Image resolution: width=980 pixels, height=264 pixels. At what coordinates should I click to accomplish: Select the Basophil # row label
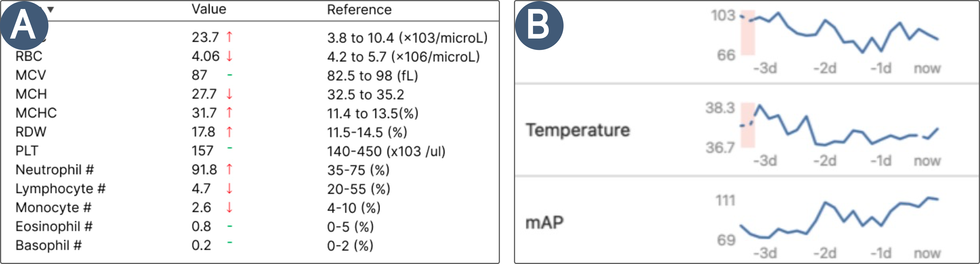click(x=49, y=245)
